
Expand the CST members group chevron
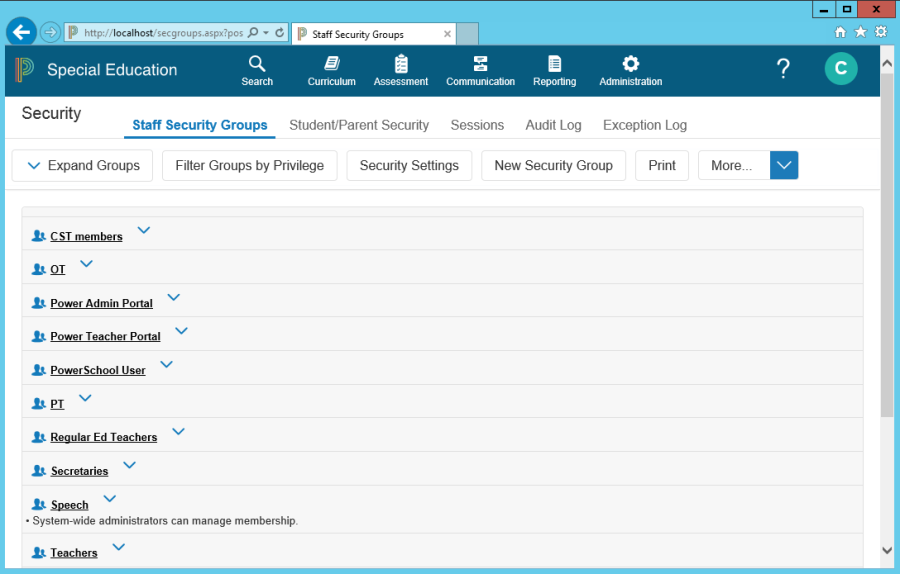coord(144,230)
